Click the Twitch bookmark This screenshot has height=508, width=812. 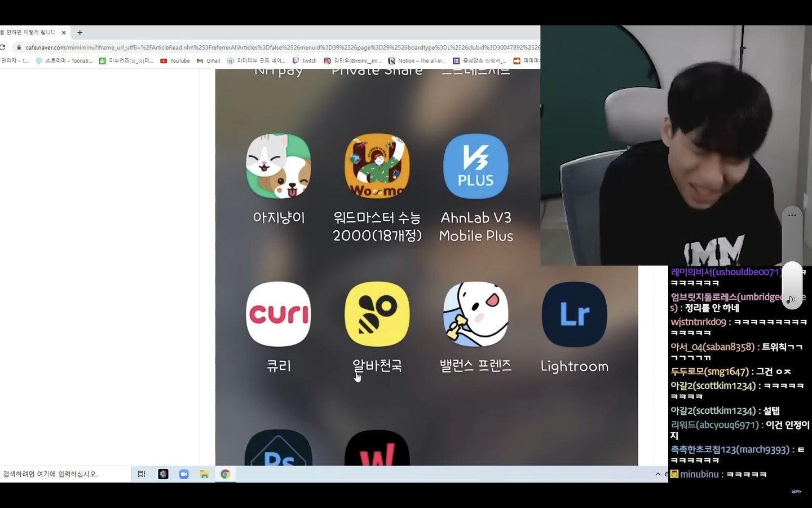point(304,61)
